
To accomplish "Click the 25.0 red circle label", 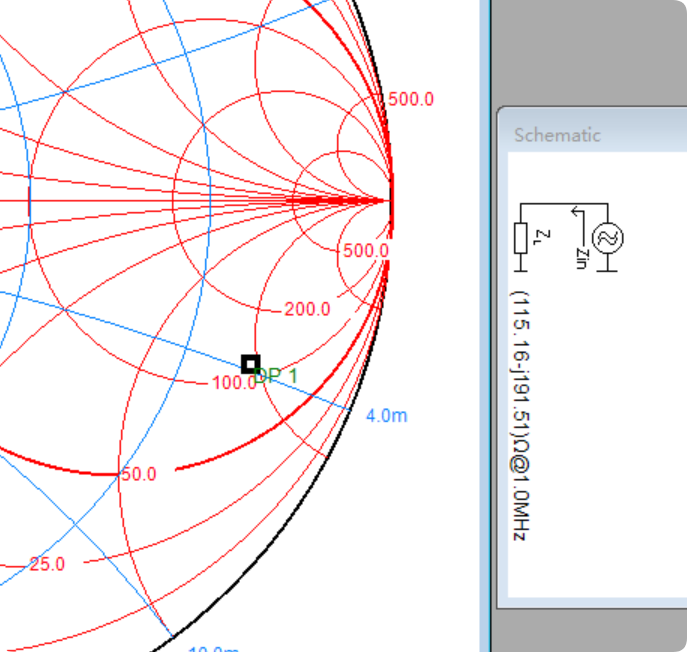I will [47, 564].
